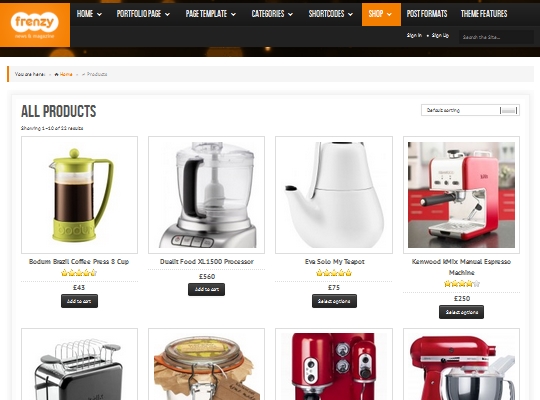This screenshot has height=400, width=540.
Task: Add Bodum Coffee Press to cart
Action: [x=79, y=301]
